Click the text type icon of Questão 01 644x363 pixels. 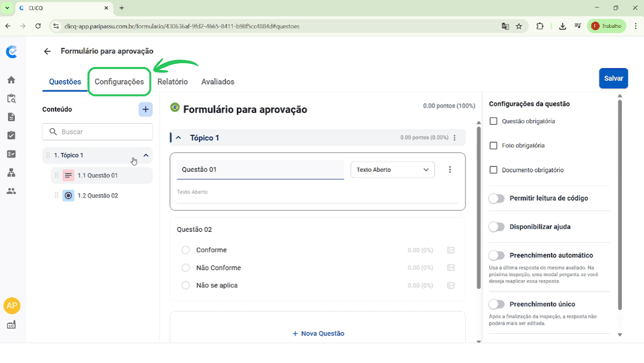click(x=68, y=175)
